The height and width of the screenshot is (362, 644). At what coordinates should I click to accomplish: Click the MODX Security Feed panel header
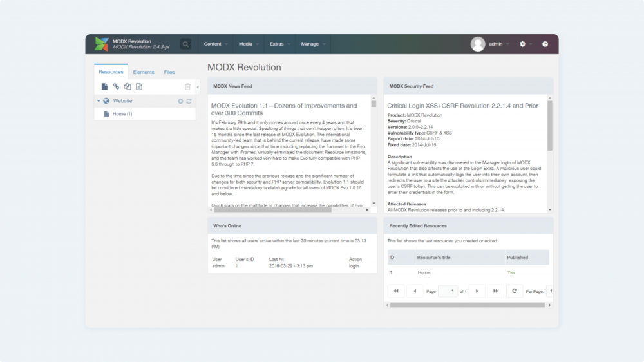(x=468, y=86)
